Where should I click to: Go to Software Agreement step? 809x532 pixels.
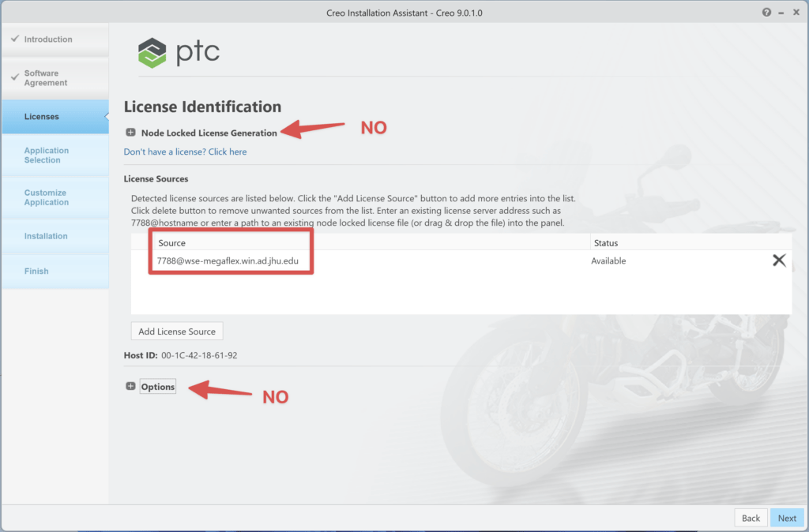tap(46, 78)
